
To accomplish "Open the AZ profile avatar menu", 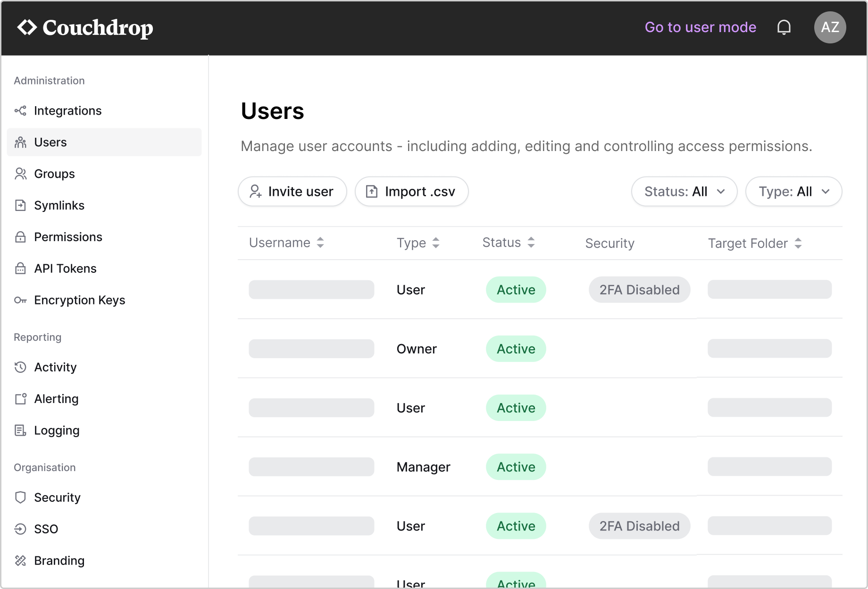I will [830, 27].
